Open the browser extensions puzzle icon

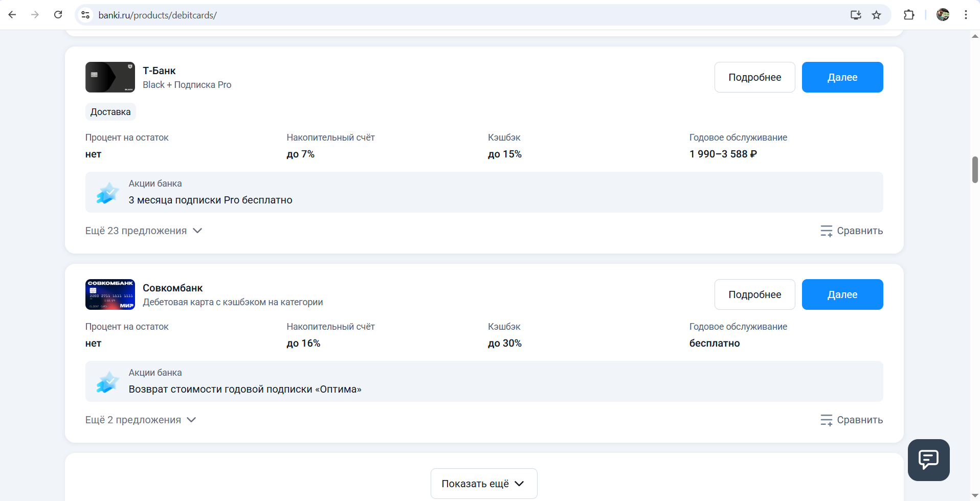point(909,15)
